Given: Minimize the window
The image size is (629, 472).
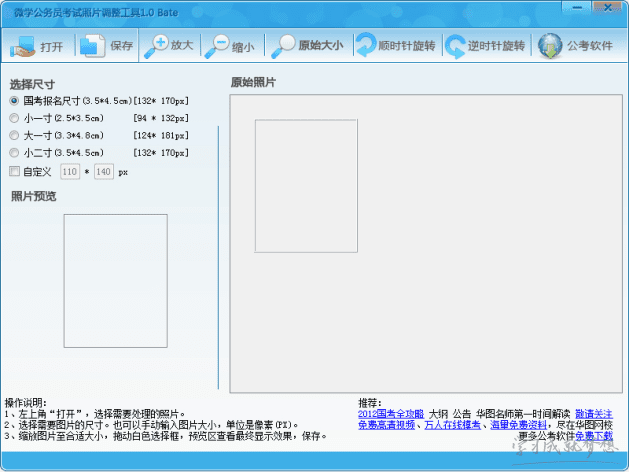Looking at the screenshot, I should 577,7.
